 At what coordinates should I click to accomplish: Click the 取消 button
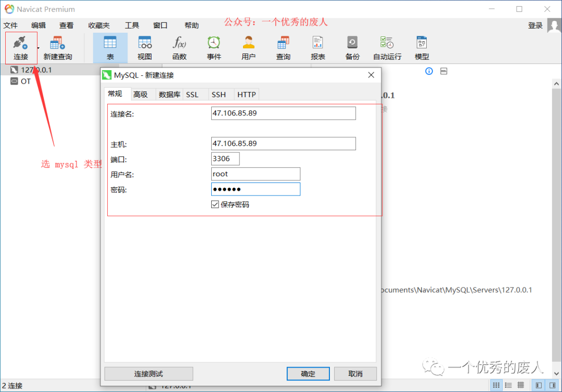pos(355,374)
